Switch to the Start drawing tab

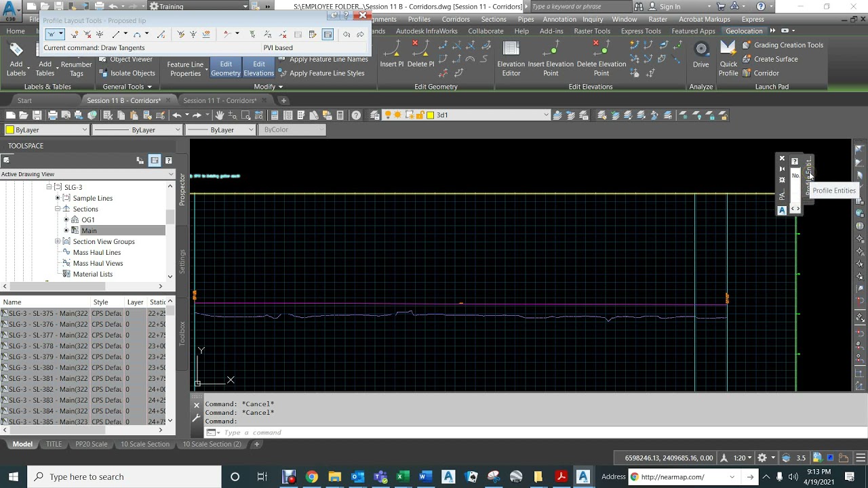24,100
